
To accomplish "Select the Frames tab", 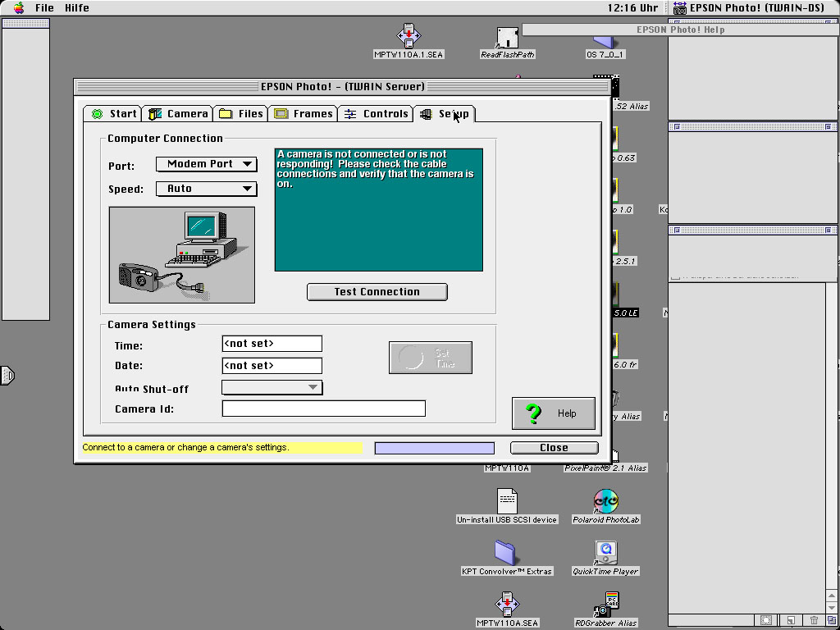I will [x=304, y=113].
